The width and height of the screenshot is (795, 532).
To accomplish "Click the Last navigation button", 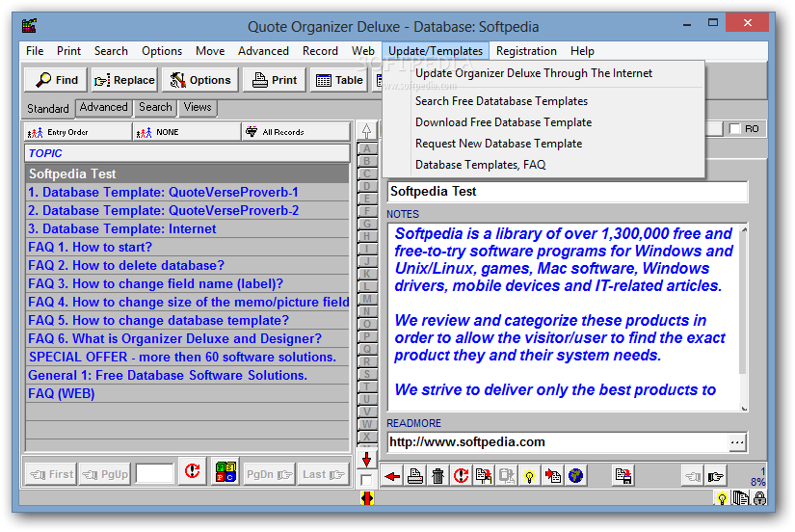I will (323, 475).
